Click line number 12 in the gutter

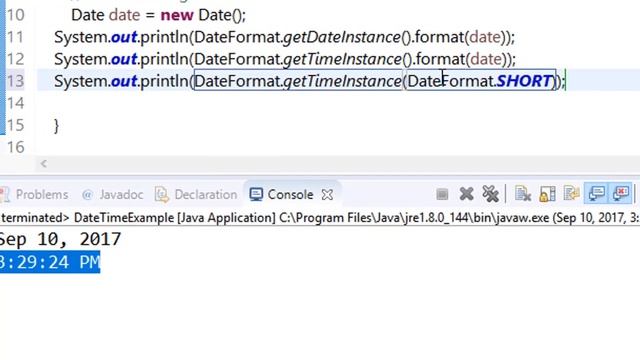pyautogui.click(x=16, y=59)
